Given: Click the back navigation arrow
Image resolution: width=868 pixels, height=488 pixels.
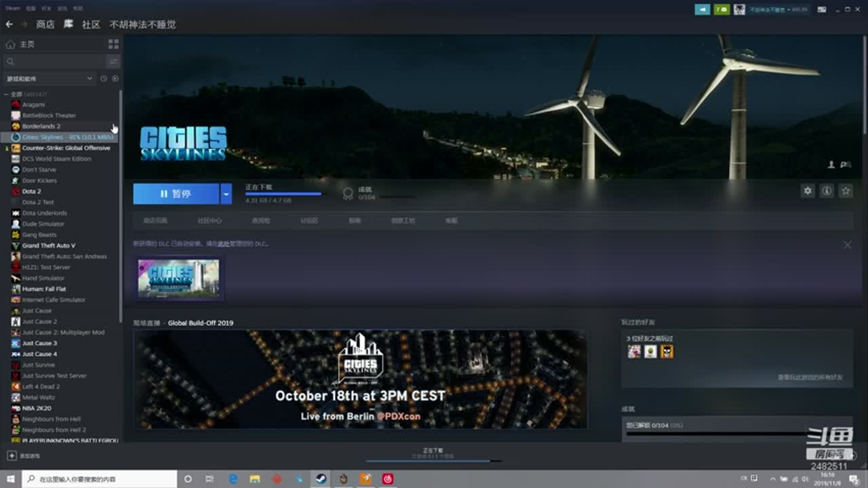Looking at the screenshot, I should [9, 24].
